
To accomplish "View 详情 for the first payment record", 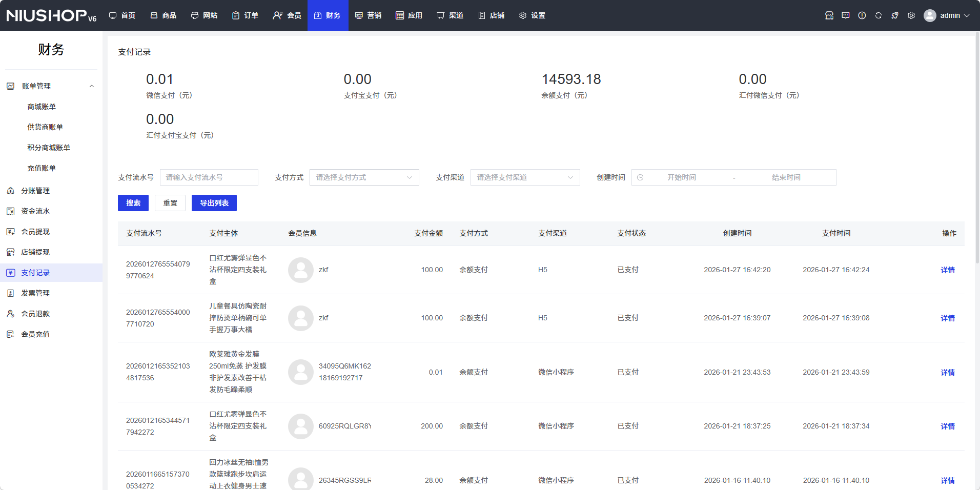I will point(947,270).
